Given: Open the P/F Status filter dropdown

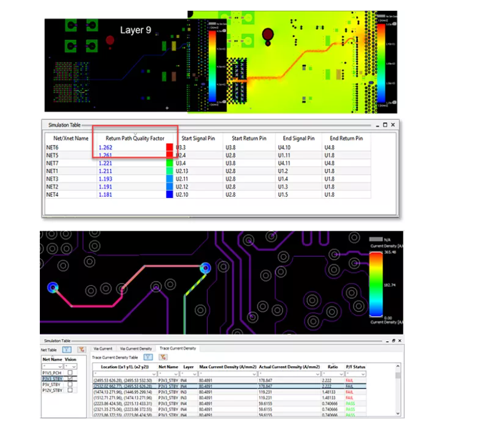Looking at the screenshot, I should point(364,374).
